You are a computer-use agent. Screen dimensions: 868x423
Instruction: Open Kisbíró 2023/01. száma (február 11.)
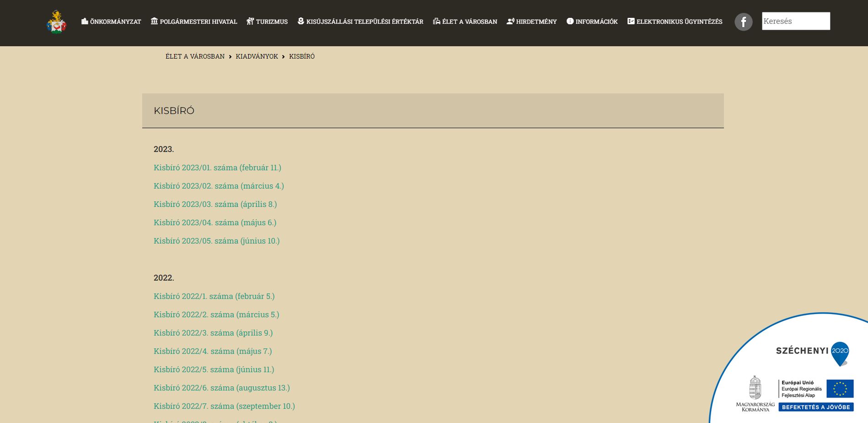(217, 168)
